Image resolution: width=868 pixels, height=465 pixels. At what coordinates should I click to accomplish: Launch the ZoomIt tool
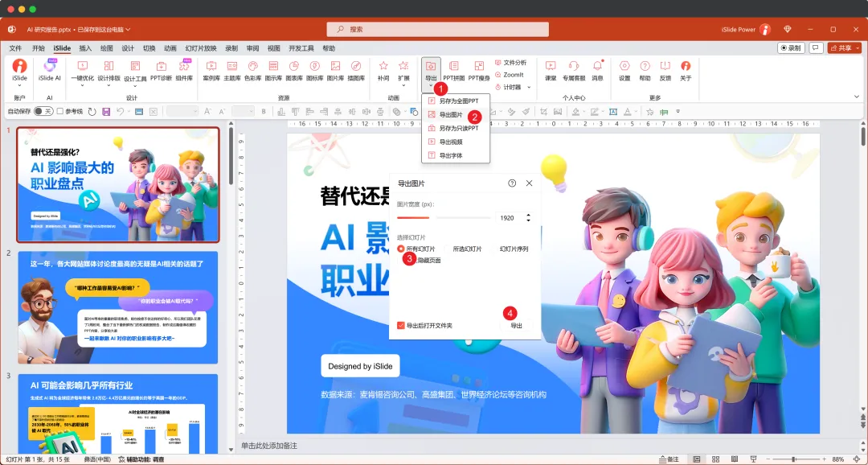tap(513, 74)
